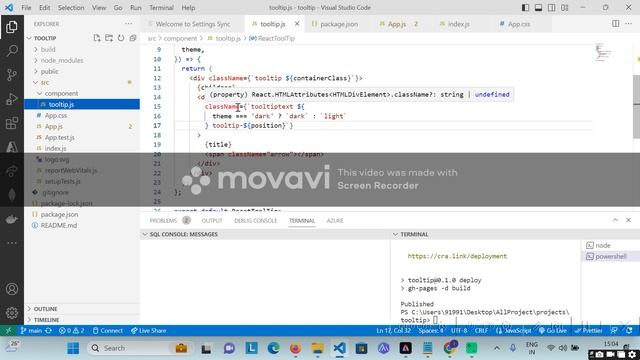The image size is (640, 360).
Task: Click Prettier status bar item
Action: click(588, 331)
